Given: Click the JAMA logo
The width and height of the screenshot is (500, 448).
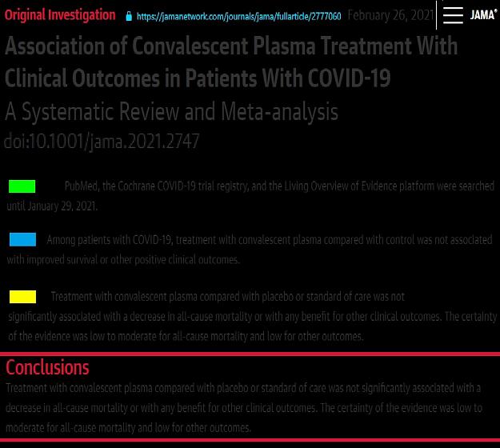Looking at the screenshot, I should [483, 14].
